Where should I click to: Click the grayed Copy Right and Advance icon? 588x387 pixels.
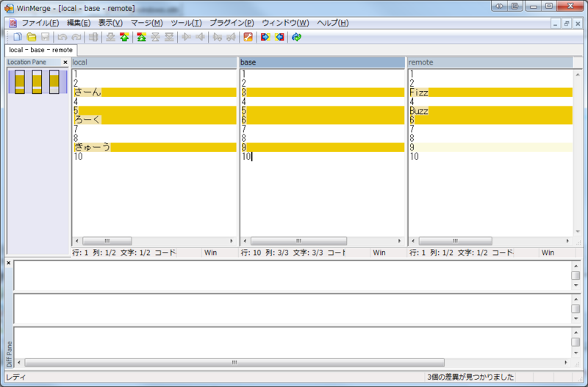tap(217, 37)
